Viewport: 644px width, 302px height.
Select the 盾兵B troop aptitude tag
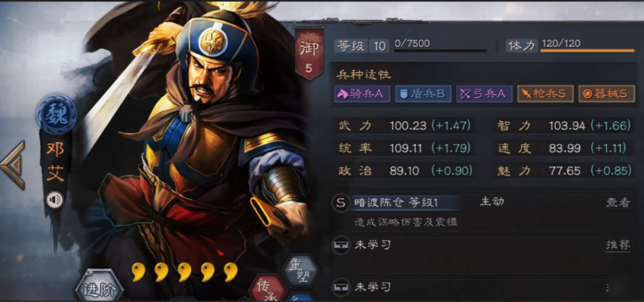click(x=423, y=94)
